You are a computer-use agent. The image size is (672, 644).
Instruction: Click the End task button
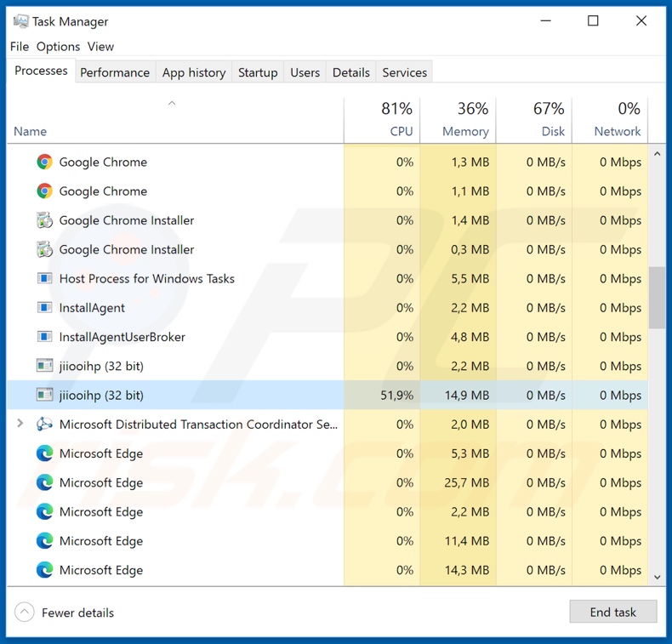tap(613, 612)
